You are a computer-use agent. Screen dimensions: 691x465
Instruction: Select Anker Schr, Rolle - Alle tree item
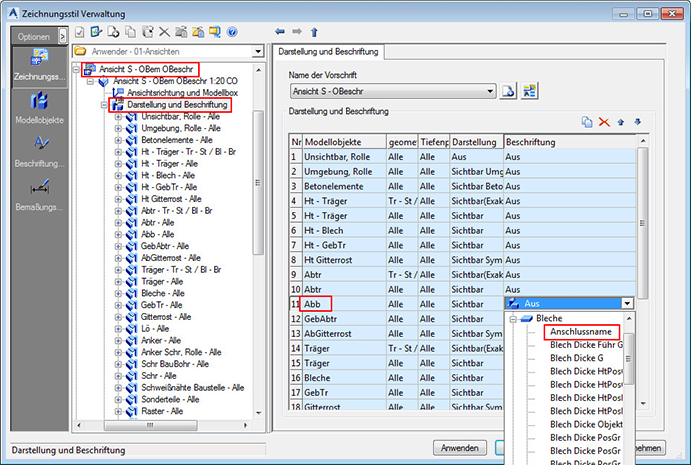[181, 352]
